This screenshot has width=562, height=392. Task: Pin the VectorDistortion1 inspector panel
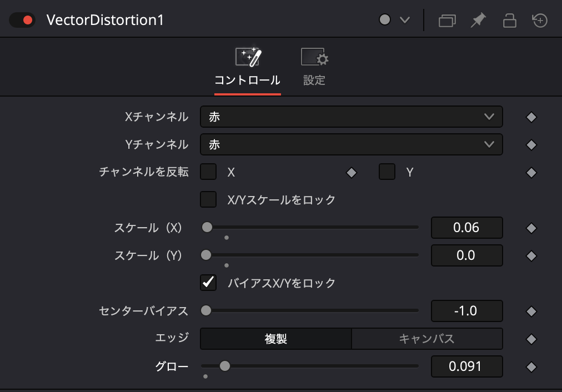pyautogui.click(x=478, y=20)
